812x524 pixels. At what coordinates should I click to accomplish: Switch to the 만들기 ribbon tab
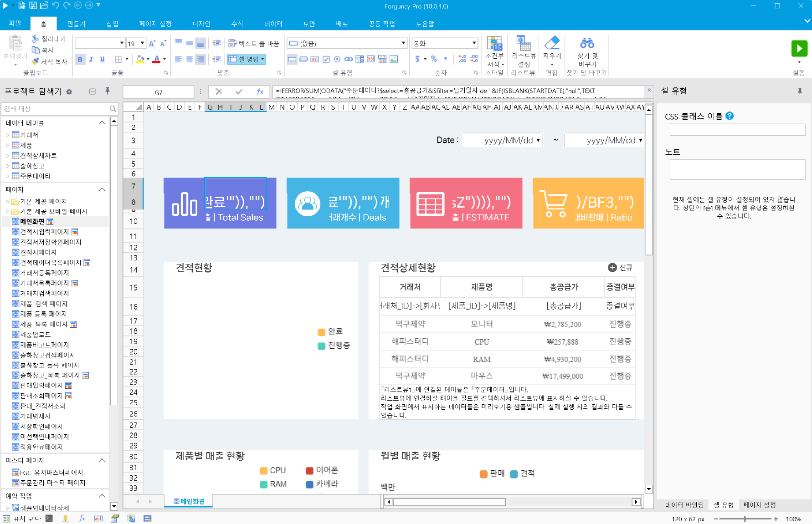76,24
